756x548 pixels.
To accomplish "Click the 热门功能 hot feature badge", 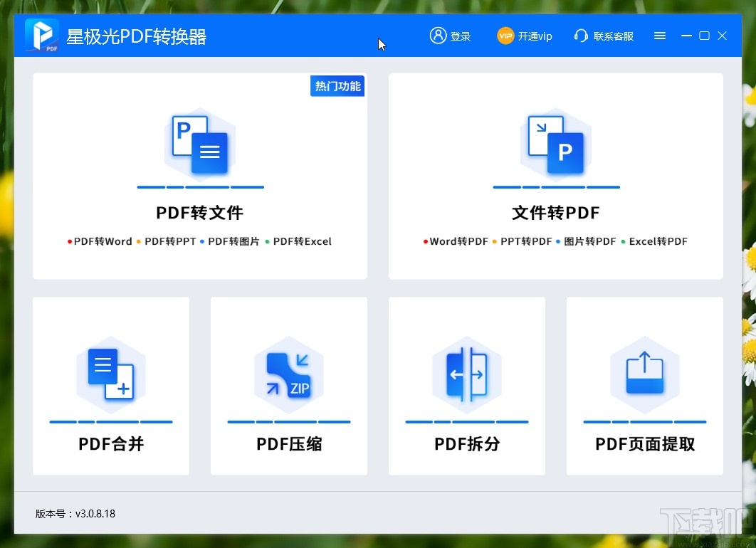I will [337, 85].
